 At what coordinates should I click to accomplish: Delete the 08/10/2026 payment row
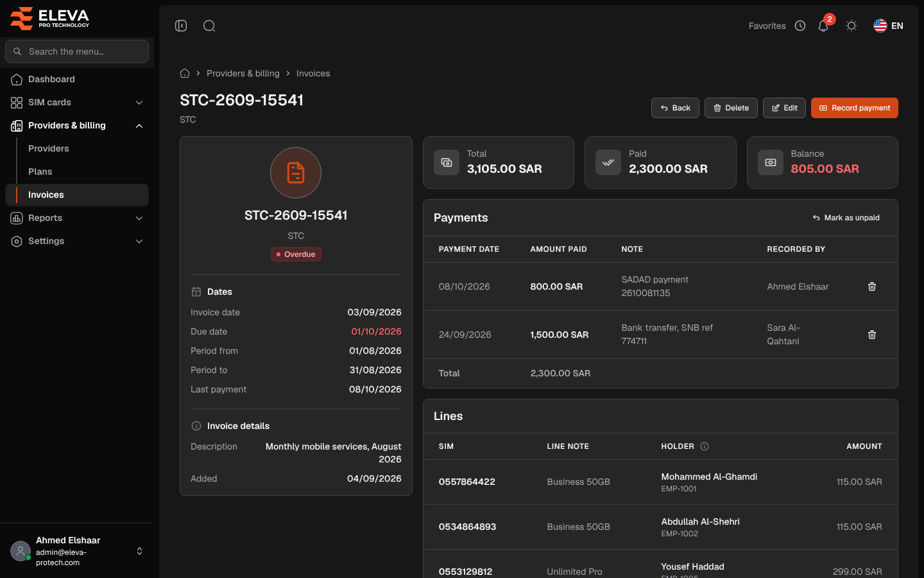(872, 286)
